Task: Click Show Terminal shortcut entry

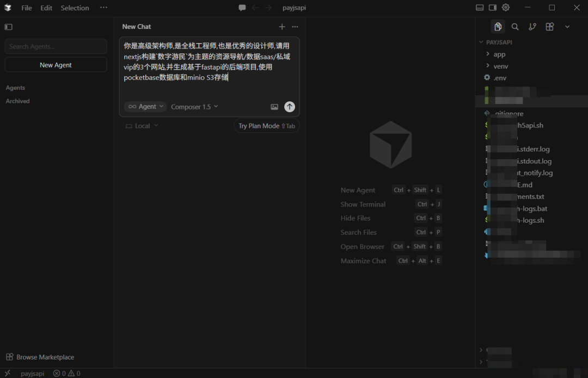Action: (391, 204)
